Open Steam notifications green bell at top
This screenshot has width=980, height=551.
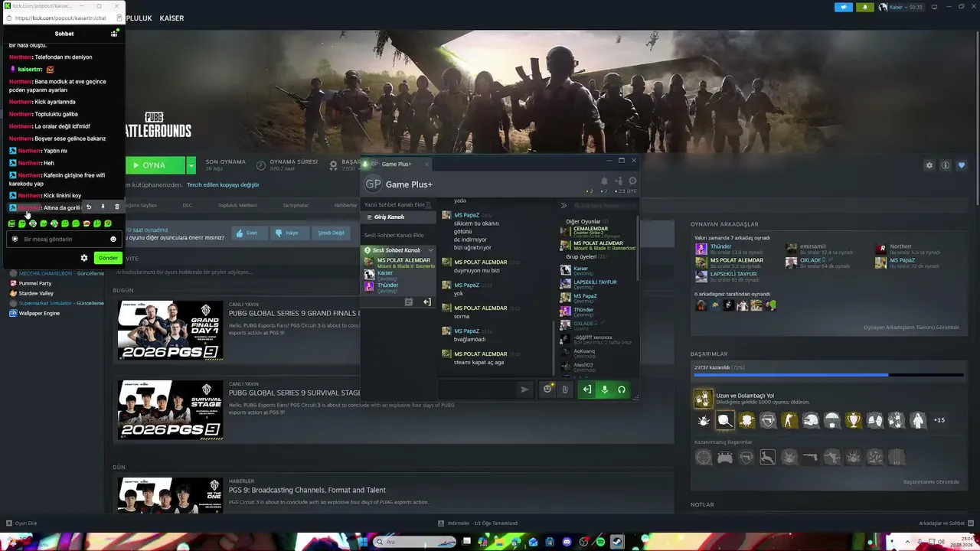click(x=865, y=7)
